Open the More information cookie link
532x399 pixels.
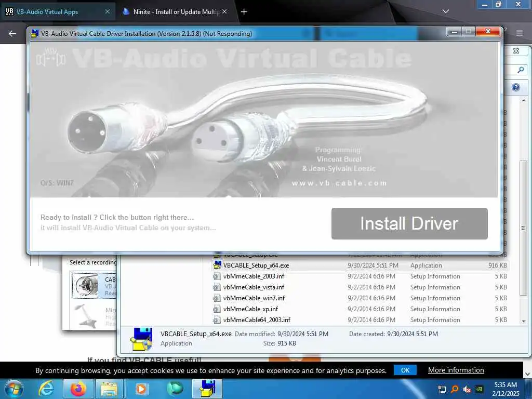(x=456, y=370)
